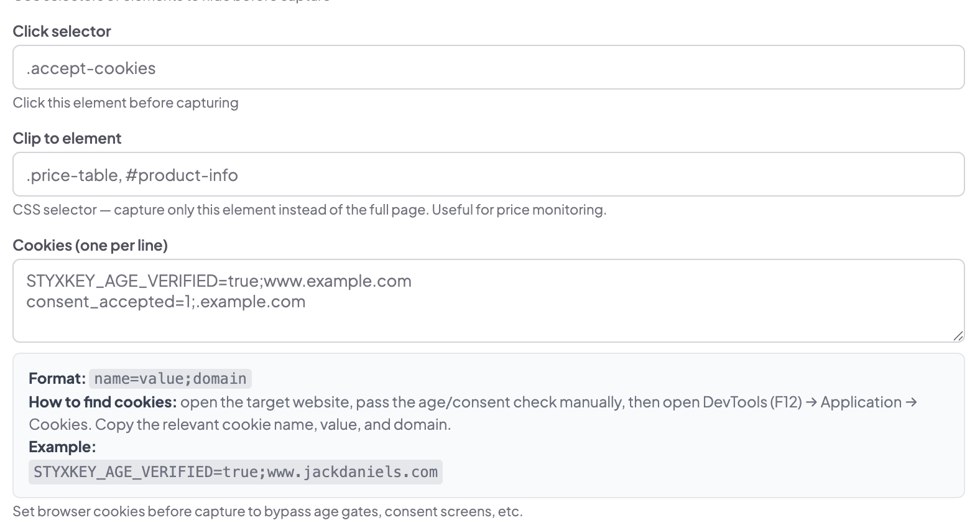Viewport: 980px width, 520px height.
Task: Click the 'Format:' label in help box
Action: tap(57, 378)
